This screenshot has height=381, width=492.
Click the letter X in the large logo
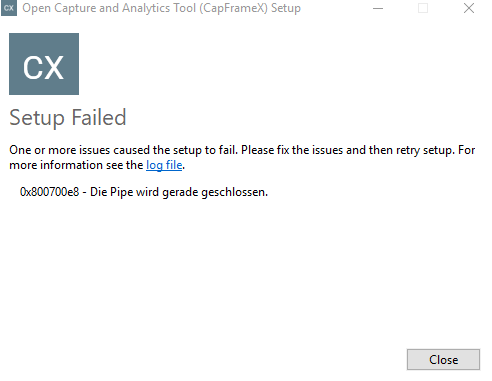[x=54, y=68]
